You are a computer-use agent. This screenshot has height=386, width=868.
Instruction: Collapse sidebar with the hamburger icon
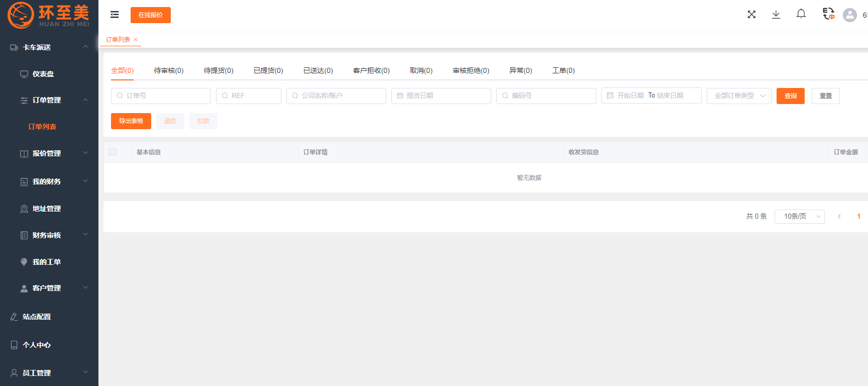coord(115,15)
